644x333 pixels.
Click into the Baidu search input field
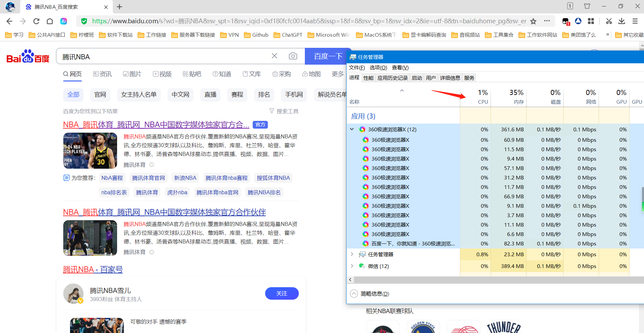click(165, 57)
